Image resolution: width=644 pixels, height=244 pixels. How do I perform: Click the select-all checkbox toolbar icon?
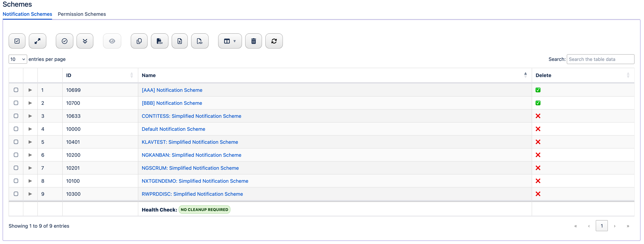[x=17, y=41]
